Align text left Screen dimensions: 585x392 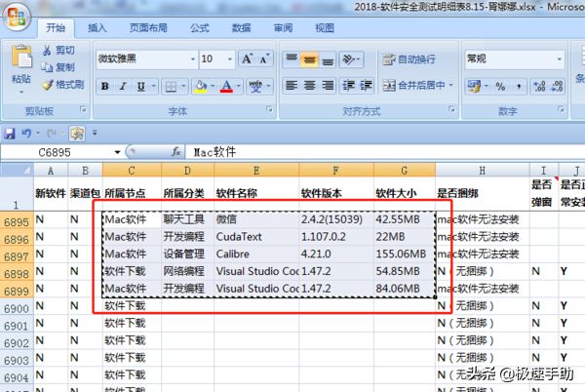coord(292,86)
